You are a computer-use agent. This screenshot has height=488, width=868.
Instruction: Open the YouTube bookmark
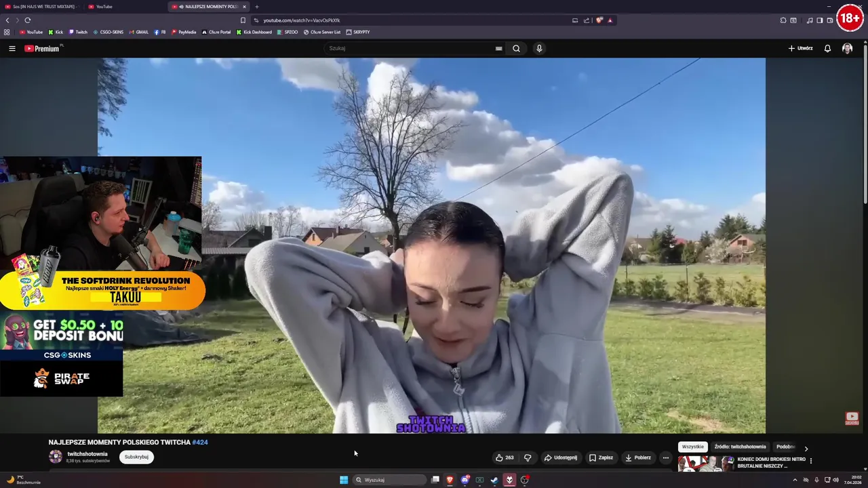point(31,32)
